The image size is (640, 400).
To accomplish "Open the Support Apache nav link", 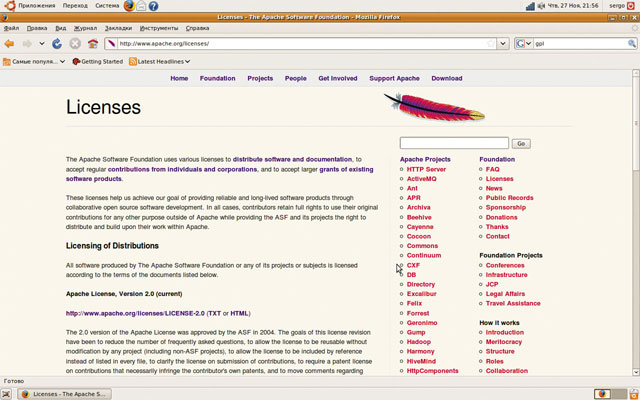I will pyautogui.click(x=394, y=78).
